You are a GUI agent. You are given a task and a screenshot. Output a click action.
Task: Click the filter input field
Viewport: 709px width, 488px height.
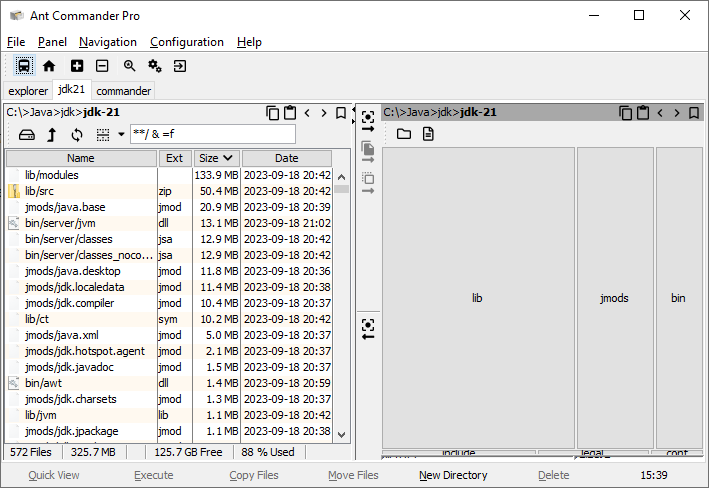pyautogui.click(x=213, y=134)
